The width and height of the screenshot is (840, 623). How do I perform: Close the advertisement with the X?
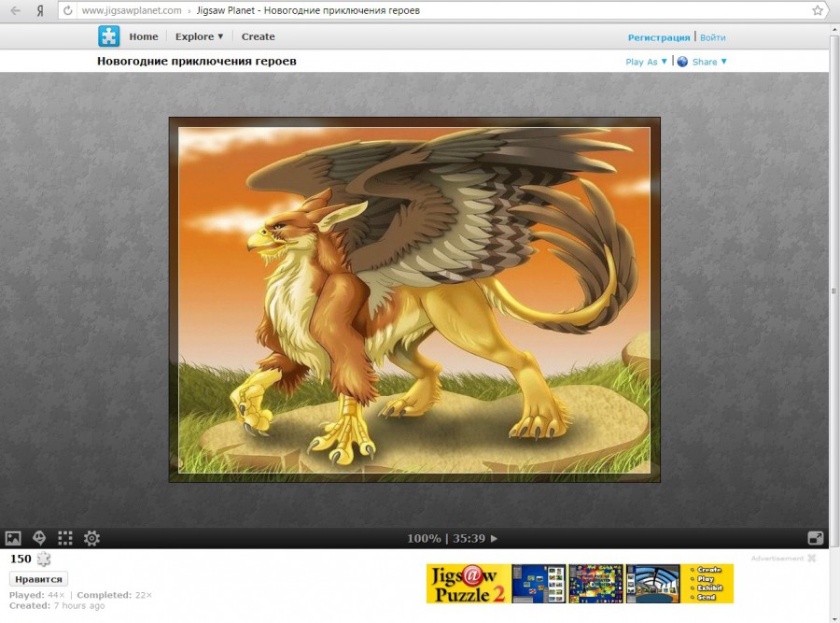(x=812, y=559)
